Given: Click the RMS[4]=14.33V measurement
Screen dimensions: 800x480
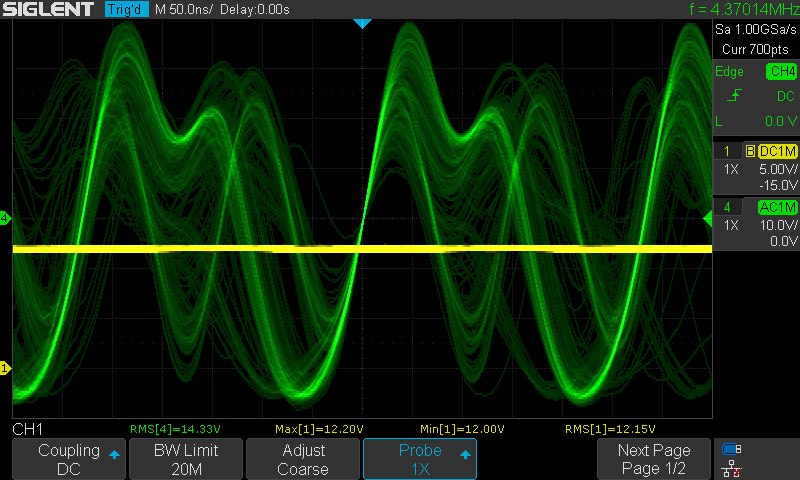Looking at the screenshot, I should tap(175, 429).
